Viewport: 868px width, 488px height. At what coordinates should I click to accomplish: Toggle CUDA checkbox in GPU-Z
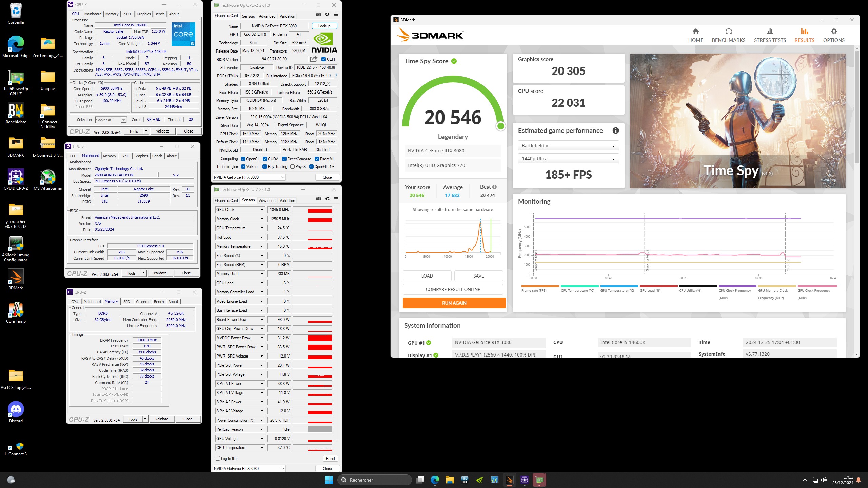pos(265,159)
